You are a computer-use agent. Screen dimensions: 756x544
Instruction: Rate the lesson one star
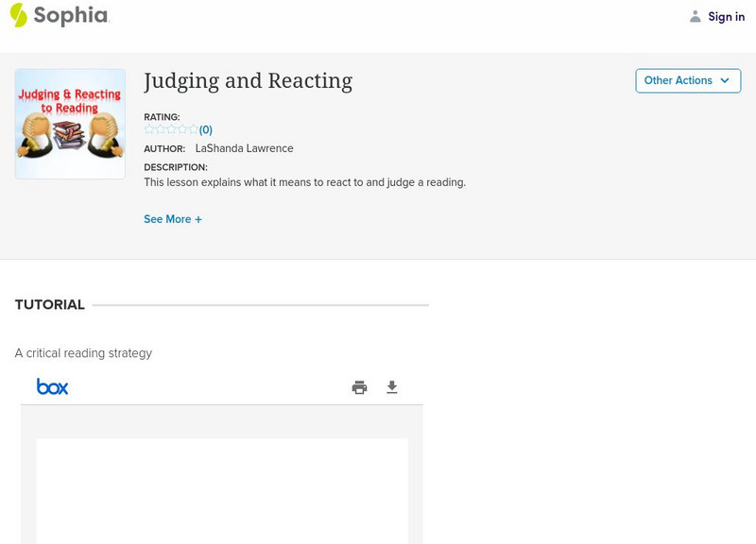click(149, 129)
